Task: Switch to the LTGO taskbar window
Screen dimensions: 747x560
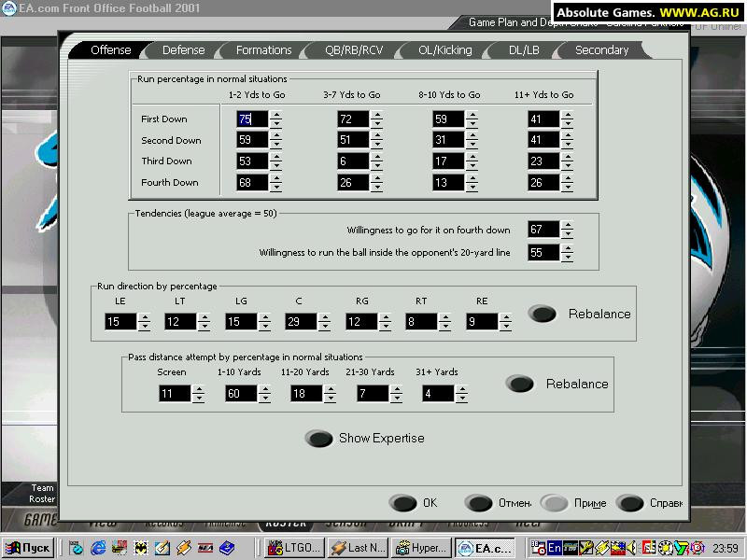Action: pos(295,548)
